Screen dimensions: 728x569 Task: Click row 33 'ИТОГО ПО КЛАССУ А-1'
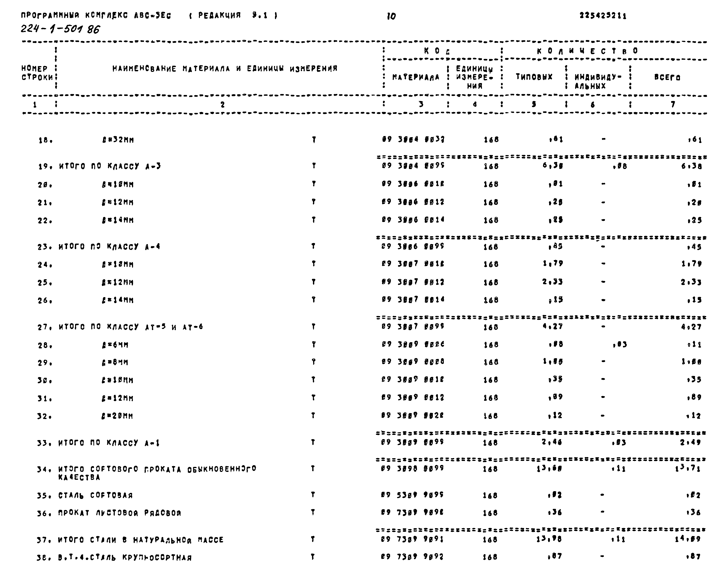pyautogui.click(x=109, y=443)
